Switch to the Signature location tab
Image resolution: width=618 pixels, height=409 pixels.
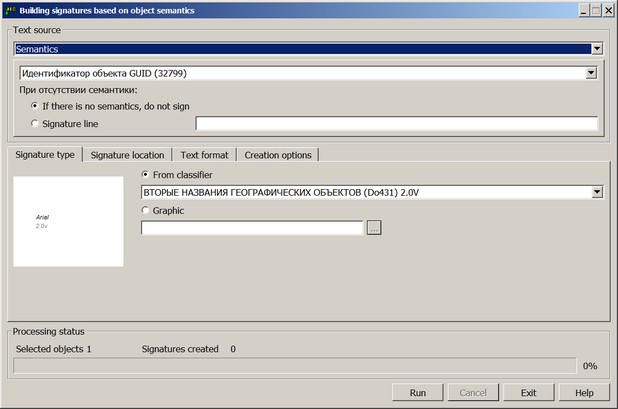point(127,155)
